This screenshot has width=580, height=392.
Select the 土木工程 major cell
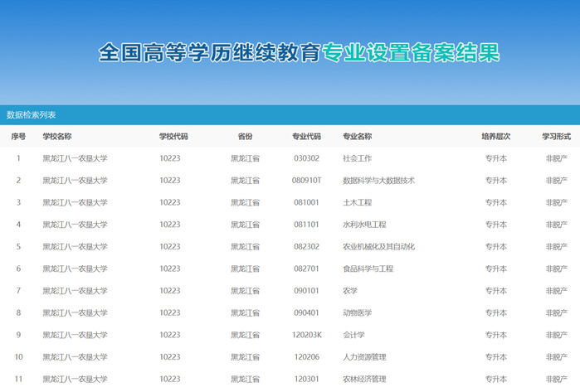pyautogui.click(x=358, y=202)
